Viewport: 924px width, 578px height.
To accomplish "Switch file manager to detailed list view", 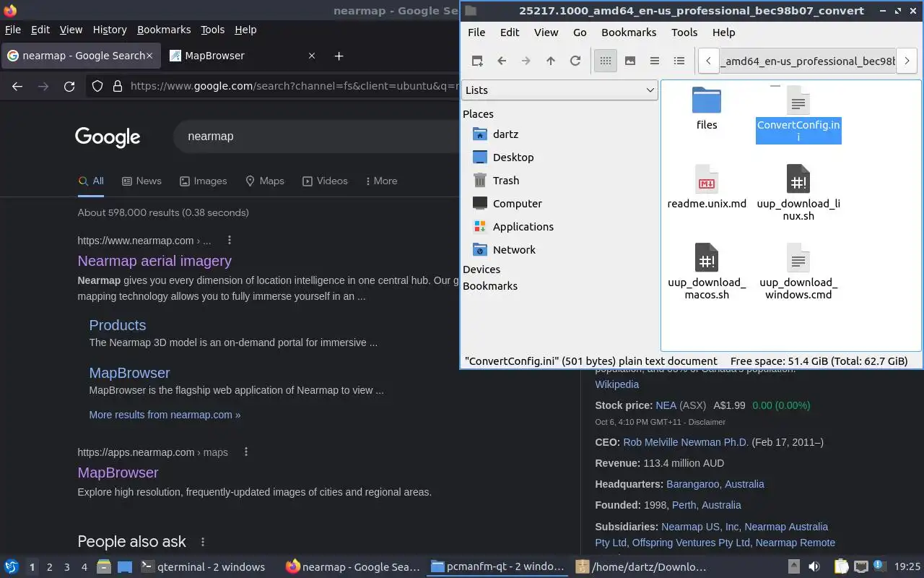I will (679, 61).
